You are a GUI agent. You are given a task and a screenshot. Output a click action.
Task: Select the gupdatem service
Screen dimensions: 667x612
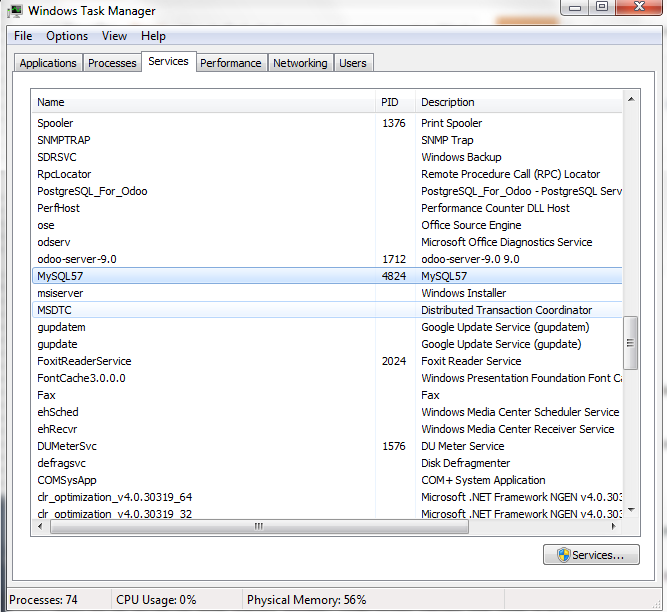click(61, 327)
